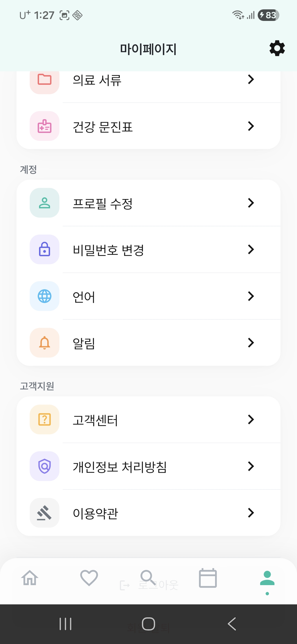Screen dimensions: 297x644
Task: Tap the password change lock icon
Action: click(45, 249)
